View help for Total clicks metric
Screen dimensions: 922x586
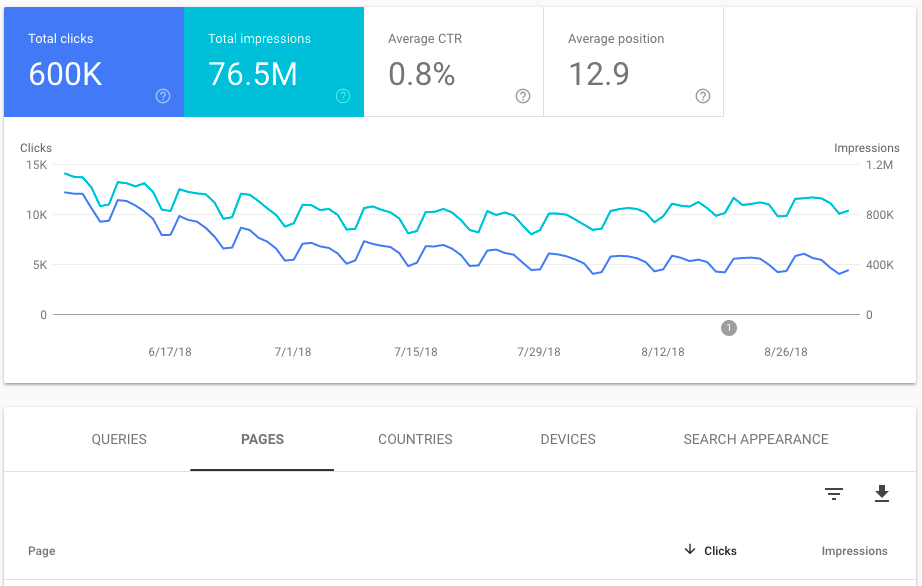tap(163, 96)
